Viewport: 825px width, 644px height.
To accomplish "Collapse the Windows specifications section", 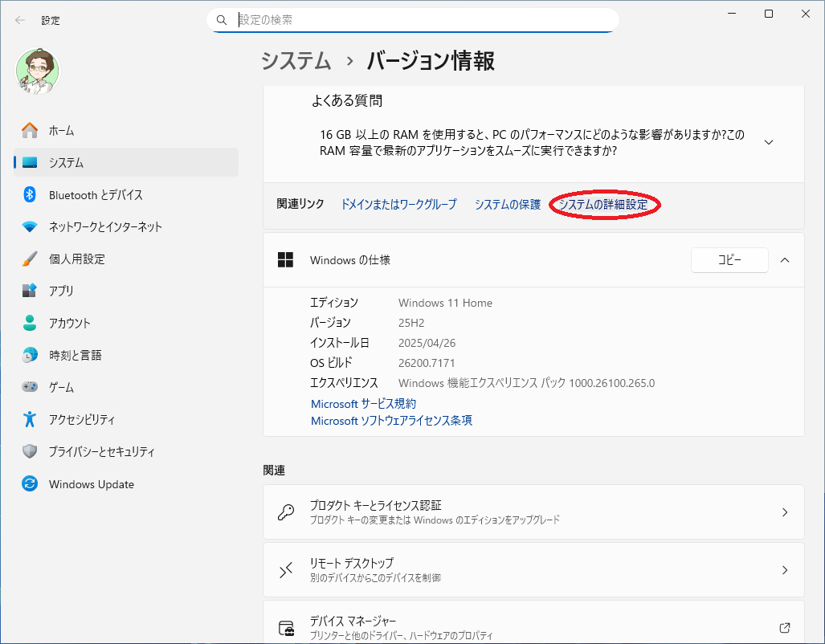I will [785, 260].
